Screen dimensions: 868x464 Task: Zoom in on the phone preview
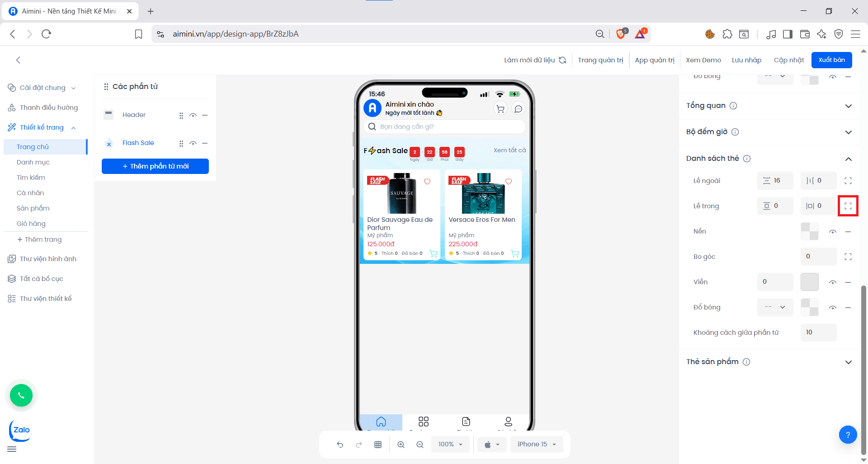coord(401,445)
